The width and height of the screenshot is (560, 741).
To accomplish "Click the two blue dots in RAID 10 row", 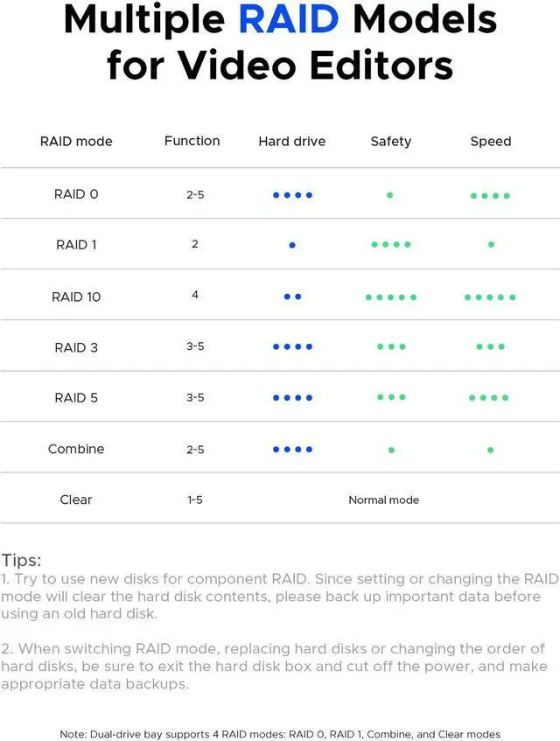I will coord(292,297).
